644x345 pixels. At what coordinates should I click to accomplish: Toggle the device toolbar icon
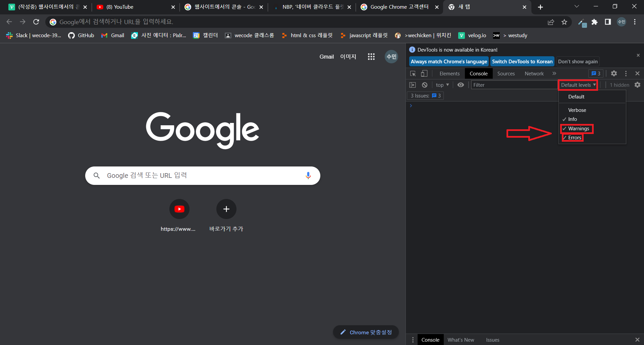[424, 73]
